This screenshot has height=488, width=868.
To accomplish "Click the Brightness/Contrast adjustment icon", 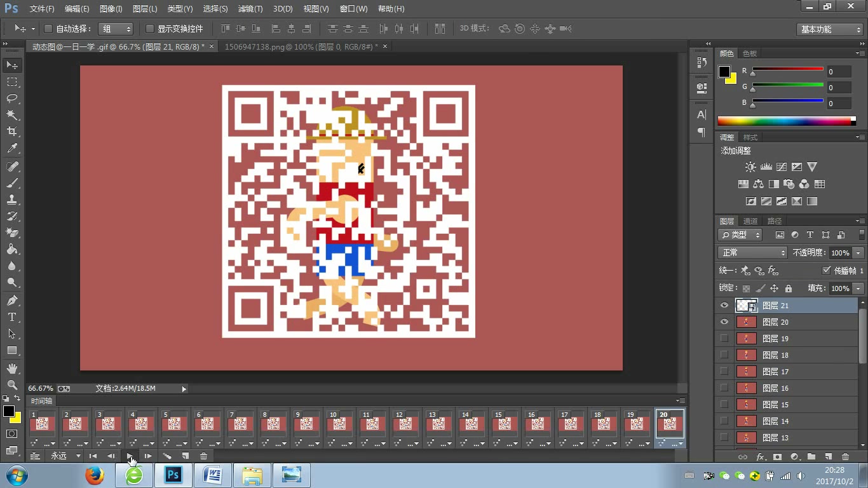I will (750, 167).
